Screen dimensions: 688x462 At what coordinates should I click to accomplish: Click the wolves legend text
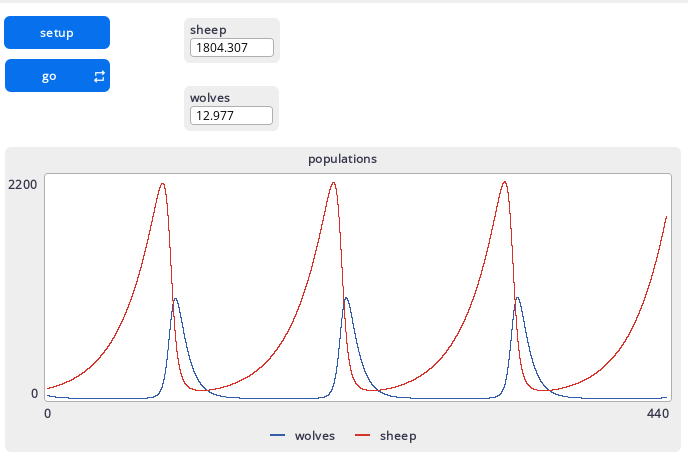pos(314,436)
